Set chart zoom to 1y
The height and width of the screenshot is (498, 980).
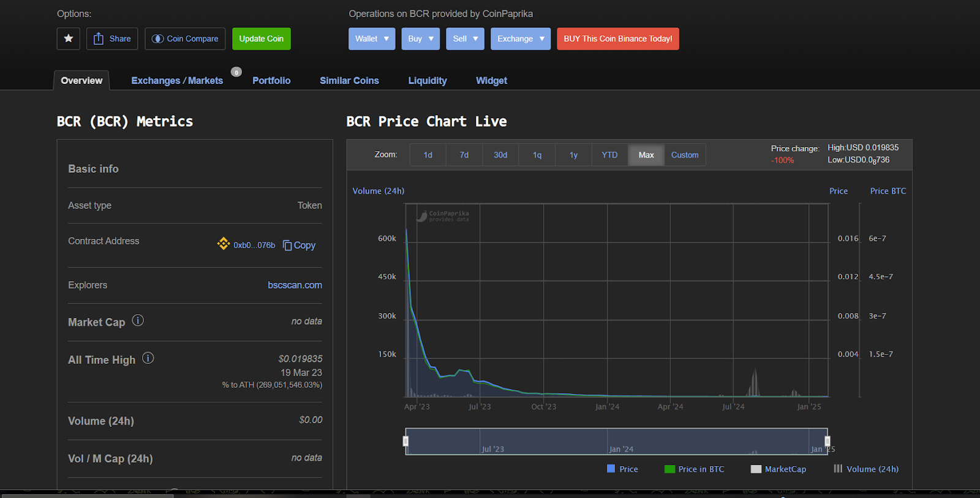[x=573, y=155]
